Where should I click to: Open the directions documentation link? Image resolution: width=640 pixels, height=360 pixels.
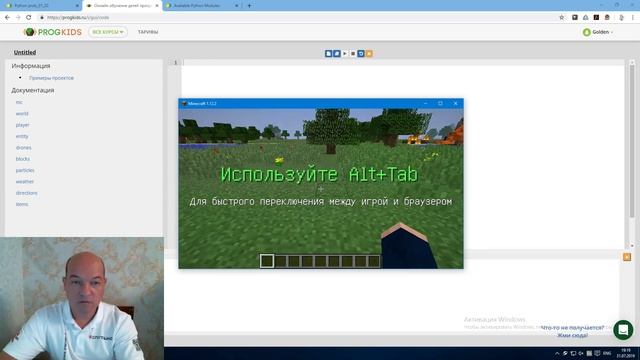(27, 193)
